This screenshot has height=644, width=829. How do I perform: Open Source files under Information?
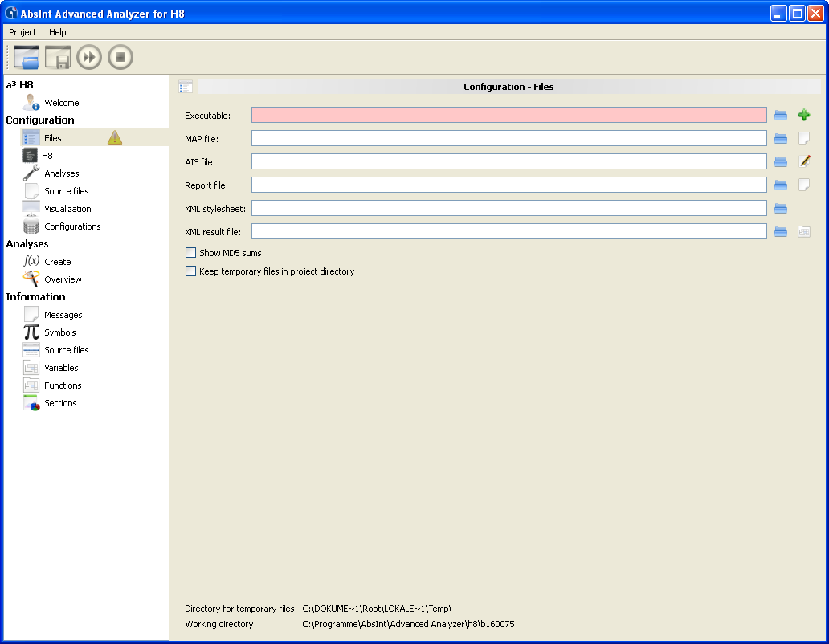[x=67, y=350]
